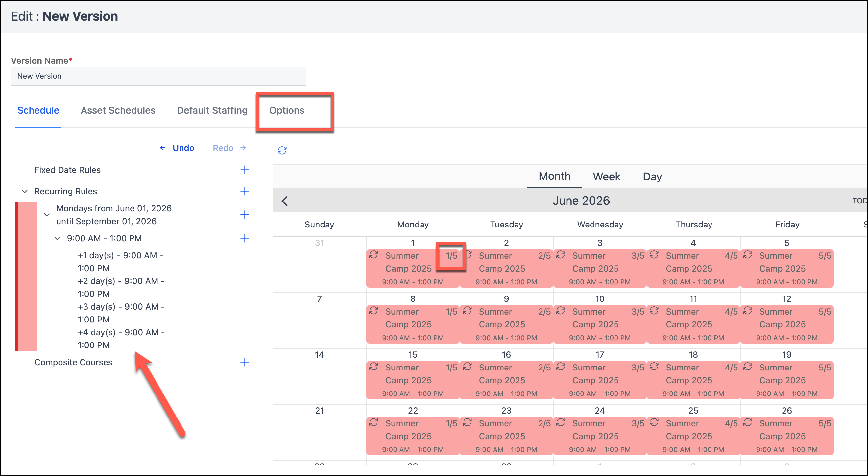Image resolution: width=868 pixels, height=476 pixels.
Task: Add a new Composite Course
Action: [x=245, y=362]
